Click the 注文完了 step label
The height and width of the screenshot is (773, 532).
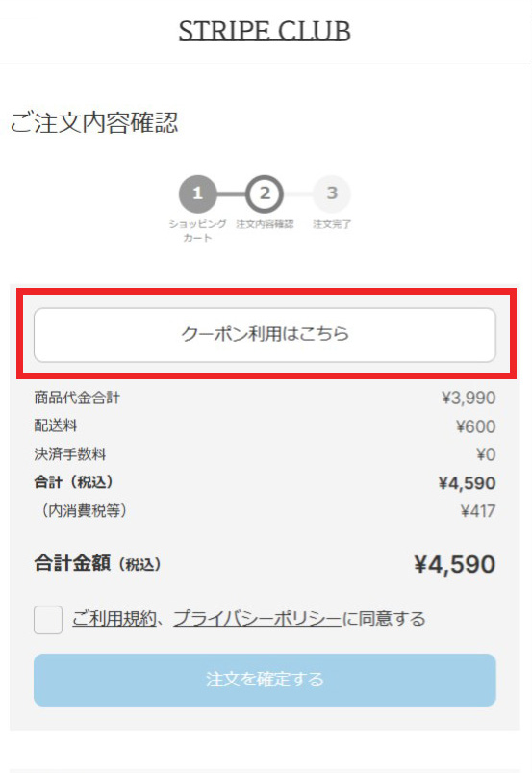point(332,224)
